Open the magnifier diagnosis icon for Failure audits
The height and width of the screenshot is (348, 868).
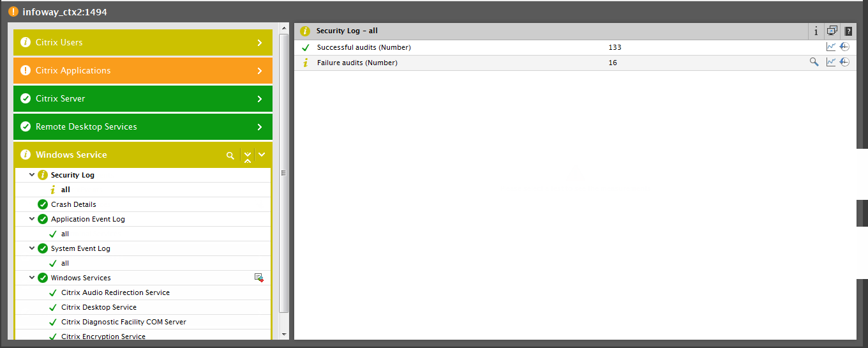pos(814,62)
